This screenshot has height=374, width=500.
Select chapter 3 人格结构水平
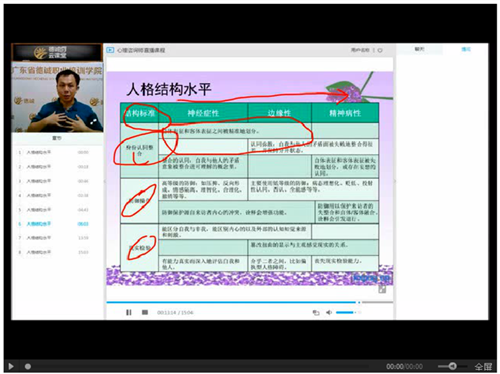point(53,181)
